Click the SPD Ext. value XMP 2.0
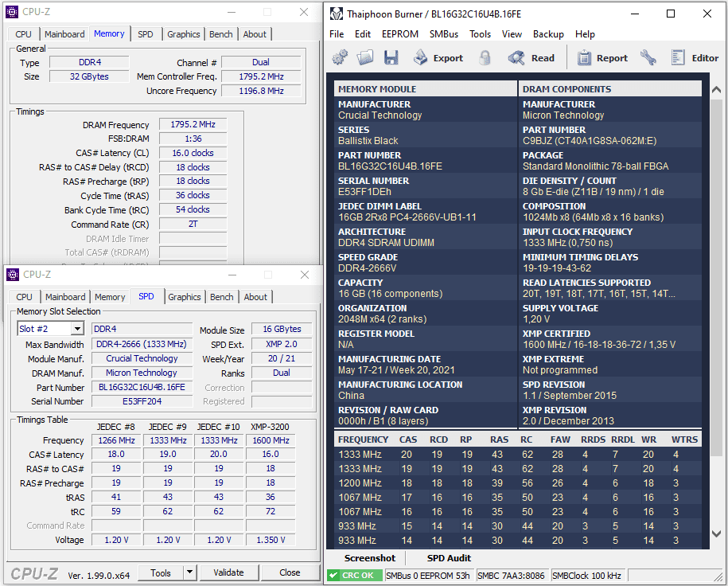 282,344
